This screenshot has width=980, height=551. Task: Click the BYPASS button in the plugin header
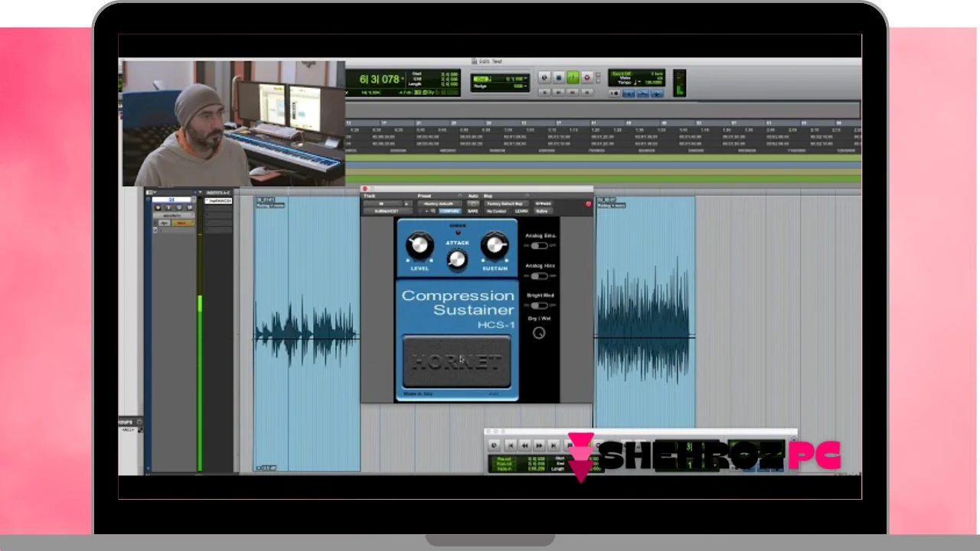[543, 204]
